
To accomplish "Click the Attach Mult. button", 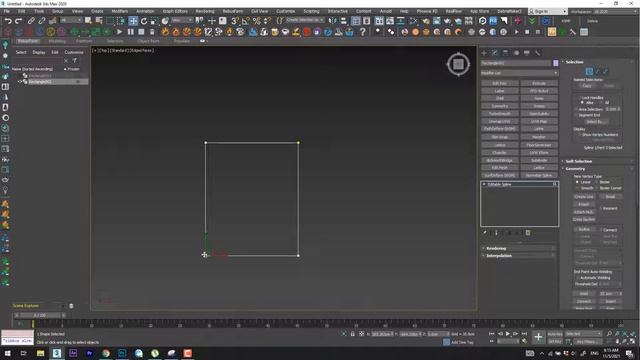I will click(x=584, y=212).
